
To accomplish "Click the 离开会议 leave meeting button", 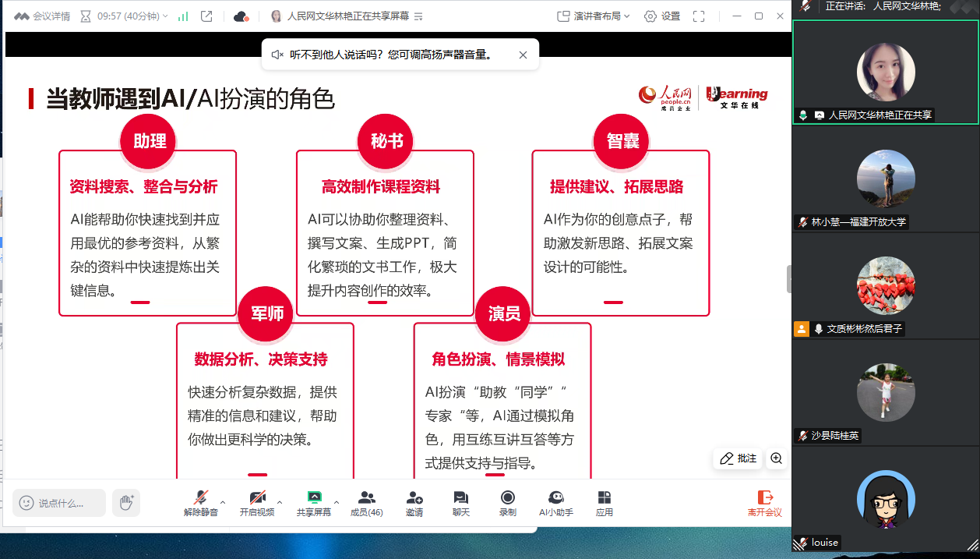I will click(764, 503).
